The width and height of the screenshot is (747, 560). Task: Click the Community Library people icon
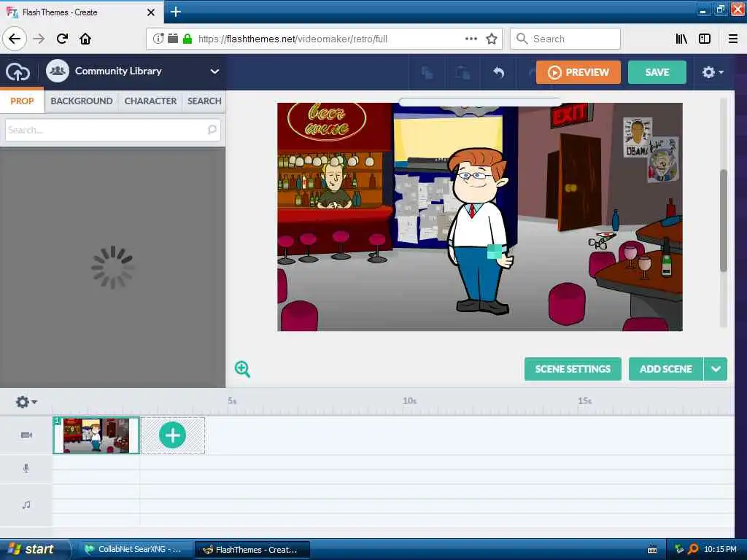click(x=58, y=71)
